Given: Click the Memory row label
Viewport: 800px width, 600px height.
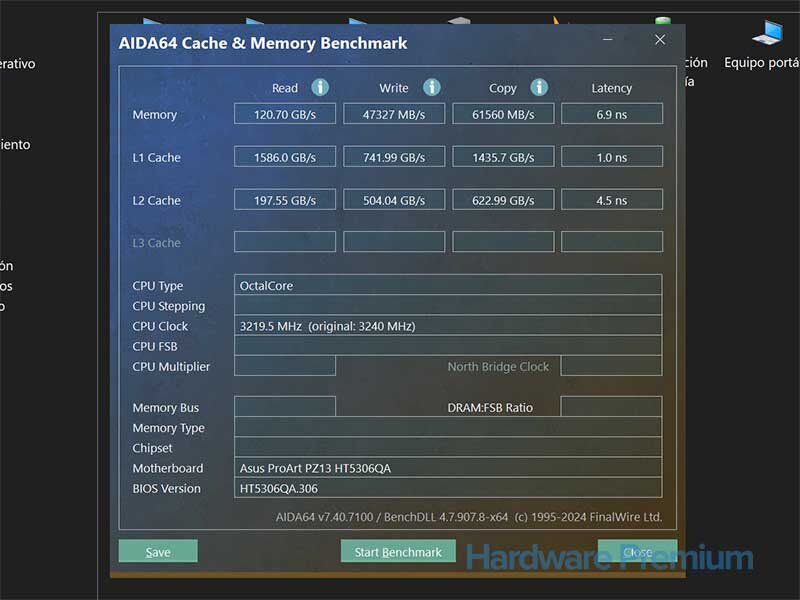Looking at the screenshot, I should point(155,114).
